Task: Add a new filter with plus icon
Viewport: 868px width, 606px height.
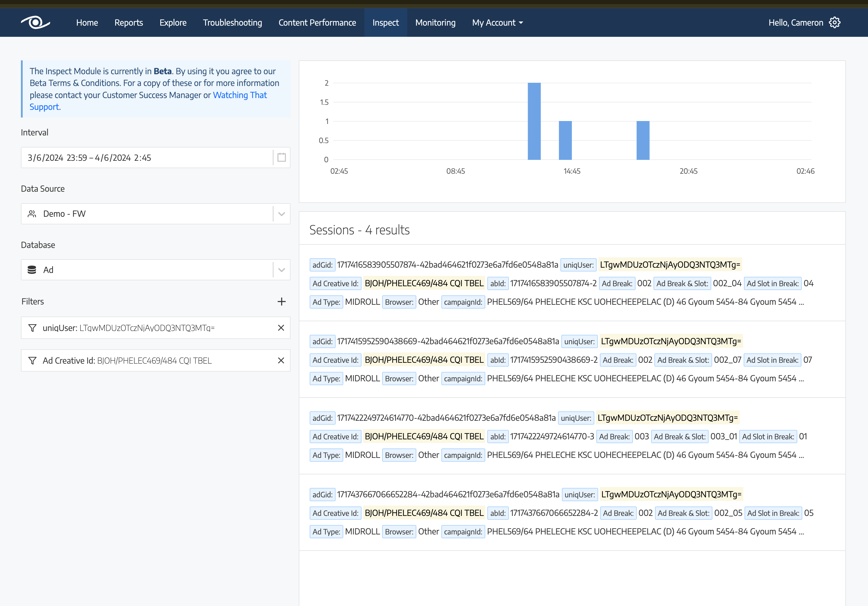Action: pyautogui.click(x=282, y=302)
